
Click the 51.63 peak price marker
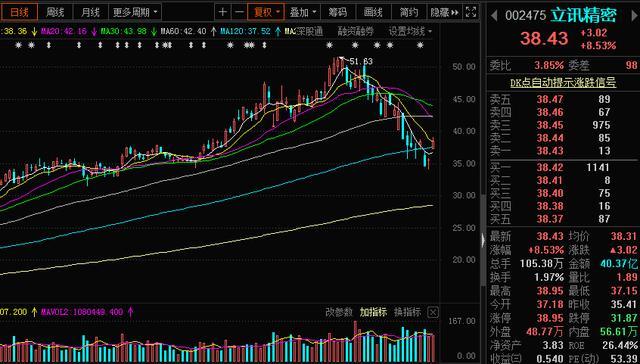click(x=361, y=62)
